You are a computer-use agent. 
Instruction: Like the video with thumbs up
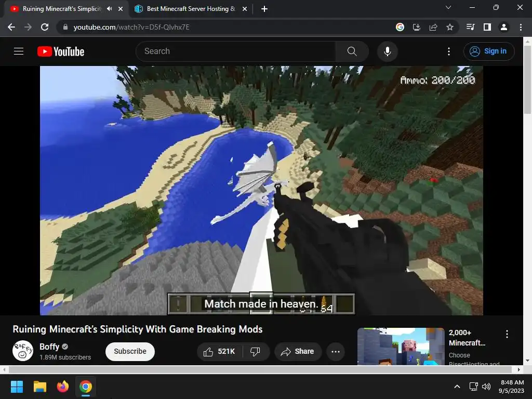pos(220,352)
